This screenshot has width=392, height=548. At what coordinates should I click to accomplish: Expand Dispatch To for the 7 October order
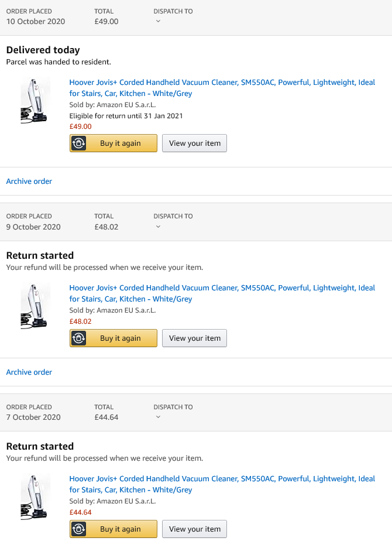(x=159, y=417)
